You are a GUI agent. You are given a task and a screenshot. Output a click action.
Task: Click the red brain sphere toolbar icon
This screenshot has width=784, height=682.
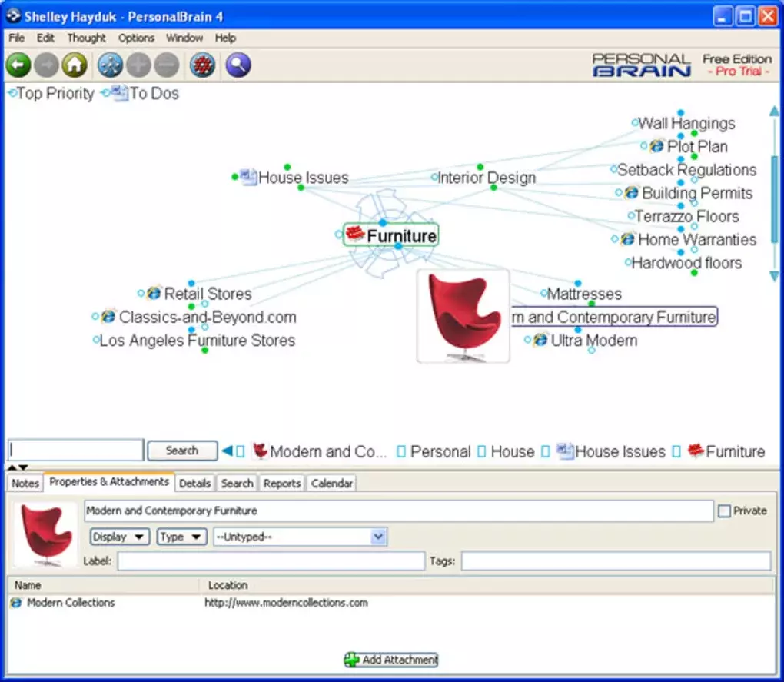click(202, 65)
